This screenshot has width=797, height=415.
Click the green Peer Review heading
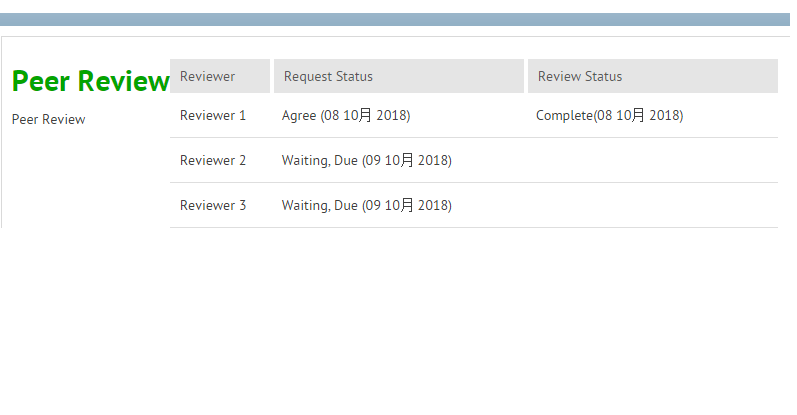[90, 81]
